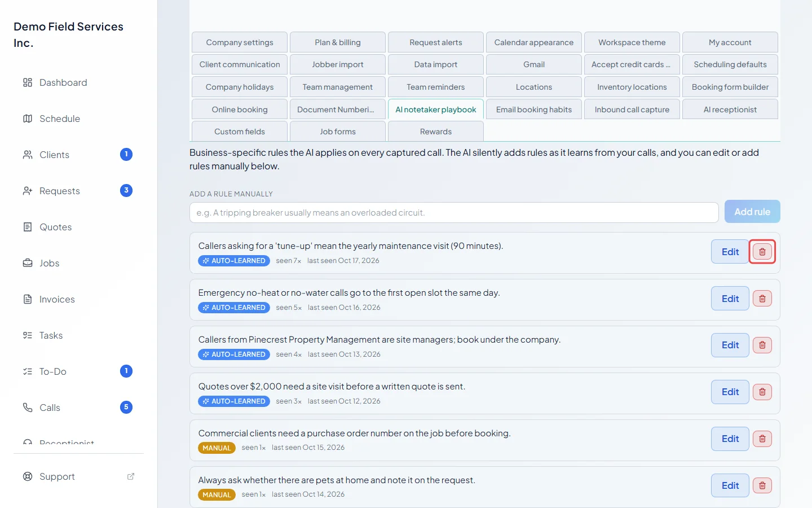Edit the quotes over $2,000 rule
812x508 pixels.
pos(730,392)
